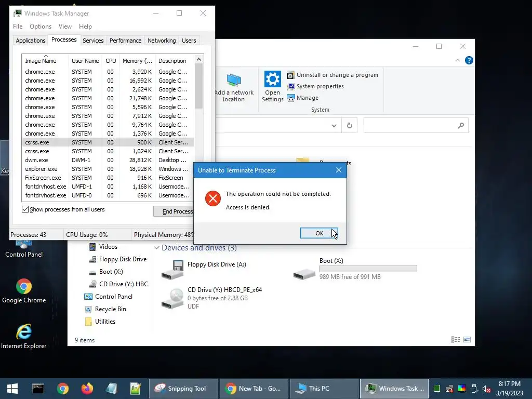This screenshot has height=399, width=532.
Task: Select Videos in the navigation pane
Action: (x=103, y=247)
